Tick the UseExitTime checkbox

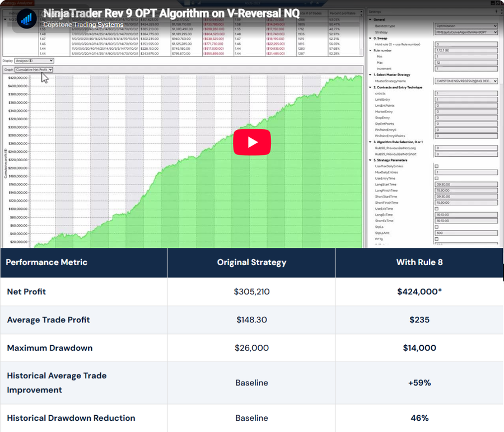[x=436, y=209]
